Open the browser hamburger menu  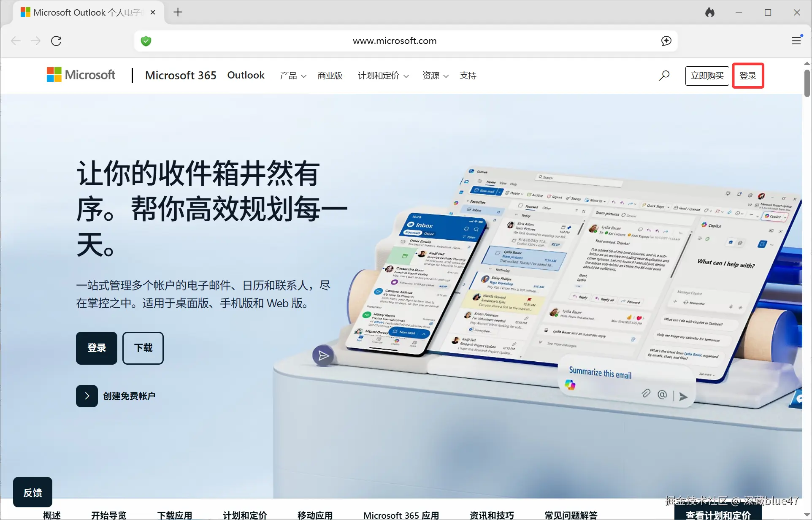[796, 41]
